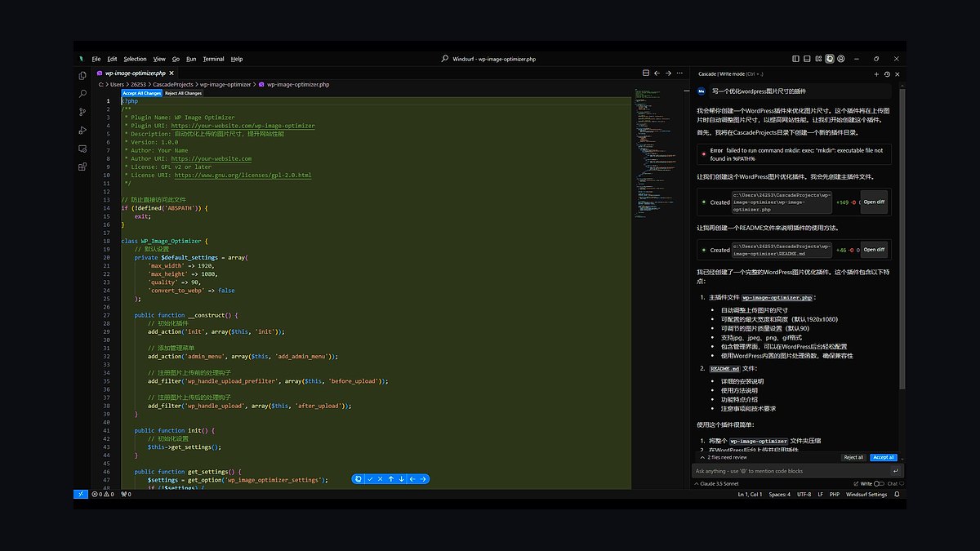Click the remote window icon in status bar

click(x=81, y=494)
